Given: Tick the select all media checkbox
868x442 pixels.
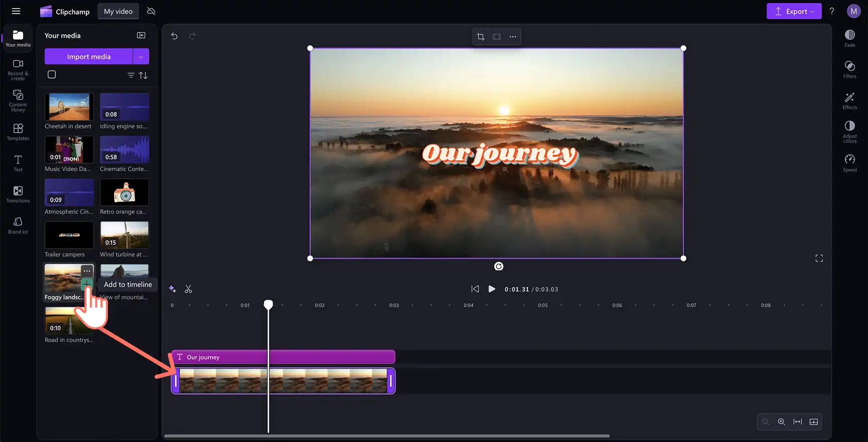Looking at the screenshot, I should pyautogui.click(x=52, y=74).
